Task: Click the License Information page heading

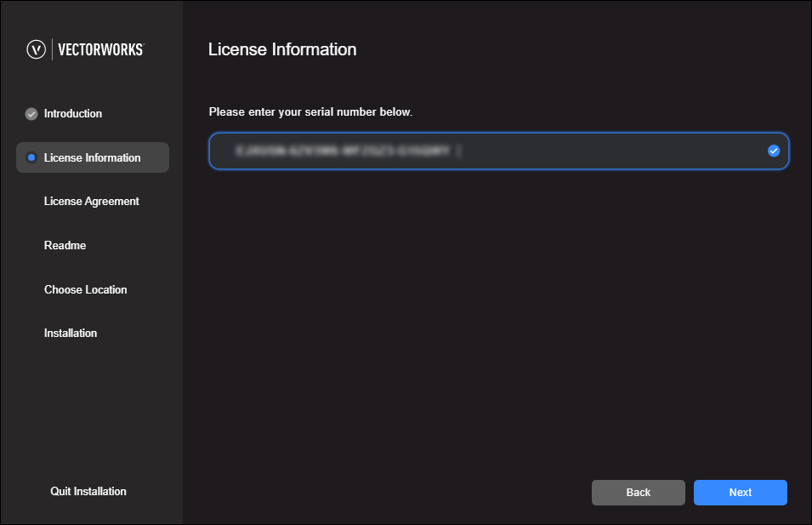Action: tap(282, 49)
